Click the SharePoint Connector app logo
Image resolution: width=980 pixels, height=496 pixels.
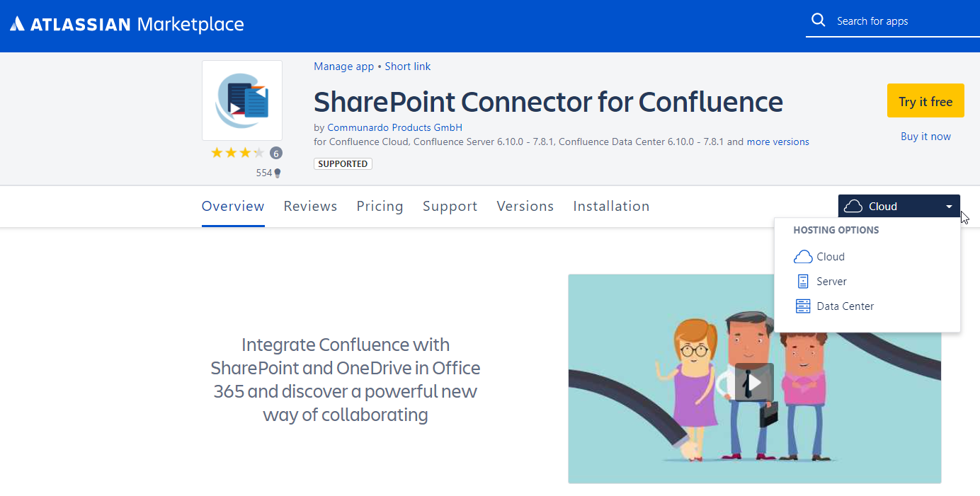(242, 100)
